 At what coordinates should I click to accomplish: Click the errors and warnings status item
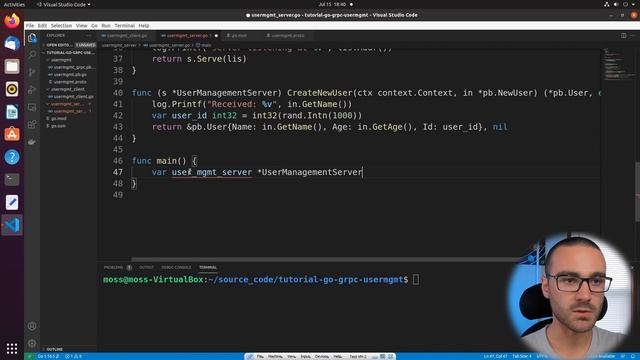(x=73, y=356)
